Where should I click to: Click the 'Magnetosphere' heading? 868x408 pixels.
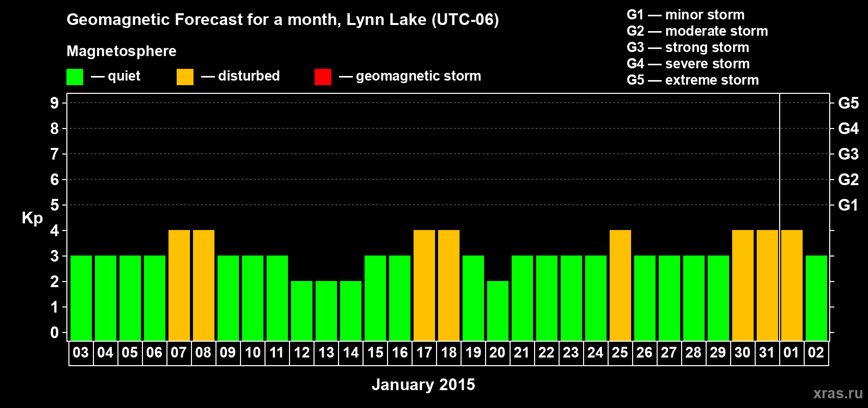click(x=122, y=51)
